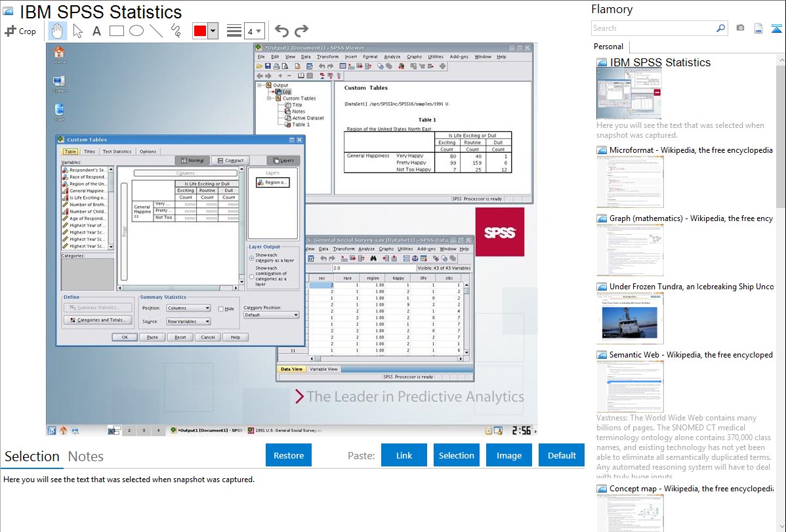Open the Personal tab
786x532 pixels.
tap(608, 47)
